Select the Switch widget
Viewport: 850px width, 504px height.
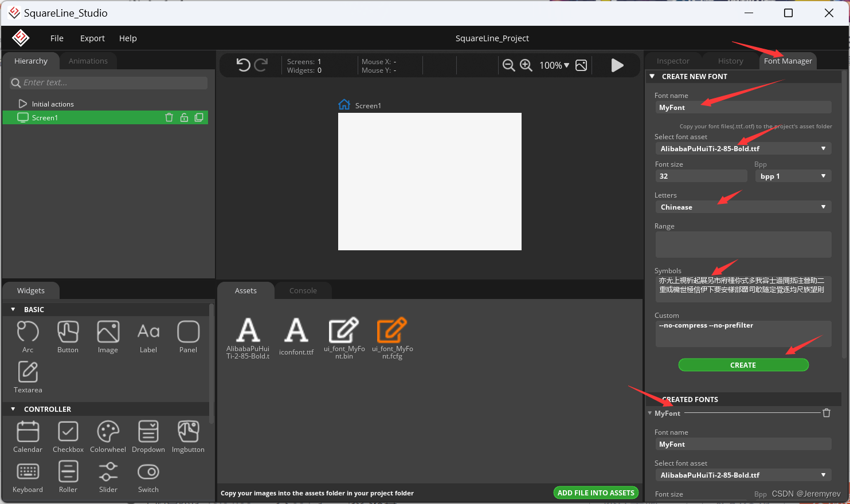148,477
